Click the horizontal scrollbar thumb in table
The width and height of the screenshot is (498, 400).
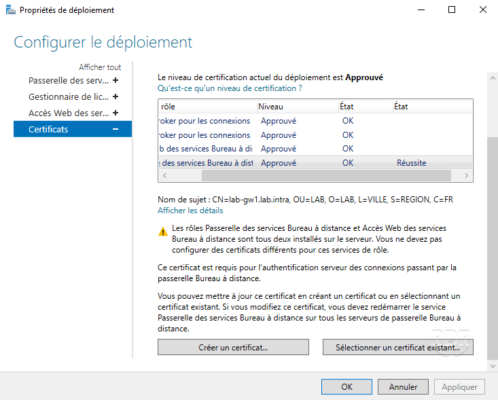326,175
